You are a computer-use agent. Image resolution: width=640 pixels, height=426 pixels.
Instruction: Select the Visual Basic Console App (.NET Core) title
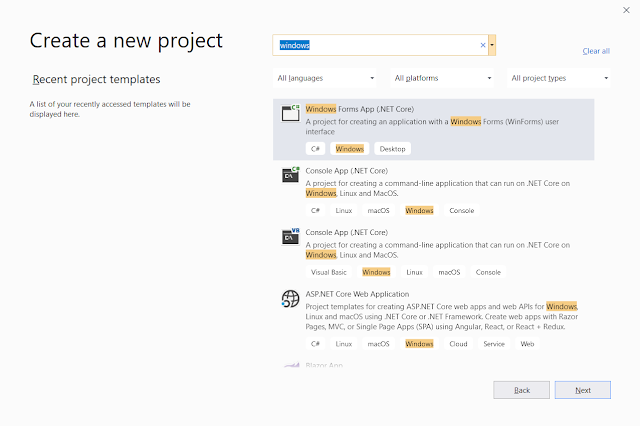(347, 232)
